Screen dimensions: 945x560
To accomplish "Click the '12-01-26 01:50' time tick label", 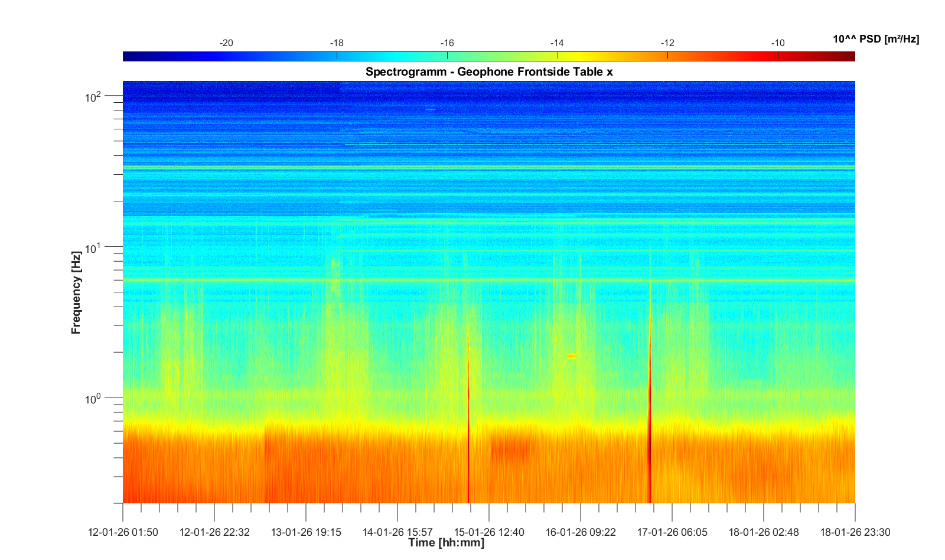I will point(123,532).
